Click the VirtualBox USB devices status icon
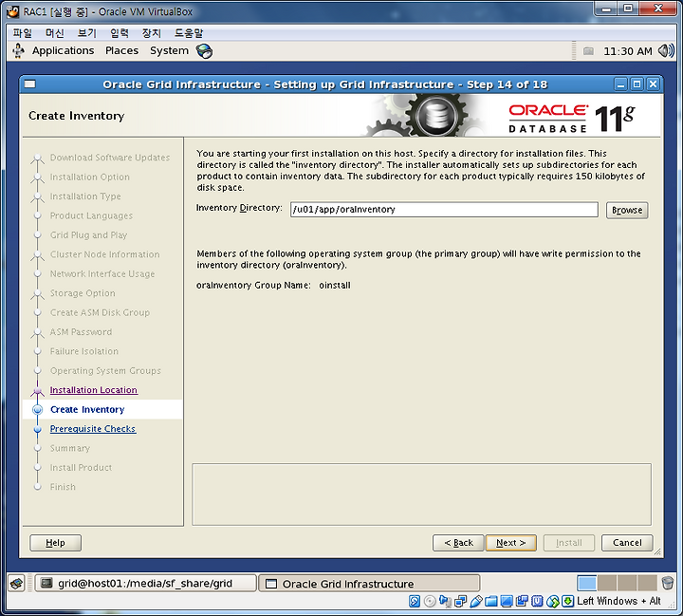Screen dimensions: 683x616 pyautogui.click(x=475, y=601)
